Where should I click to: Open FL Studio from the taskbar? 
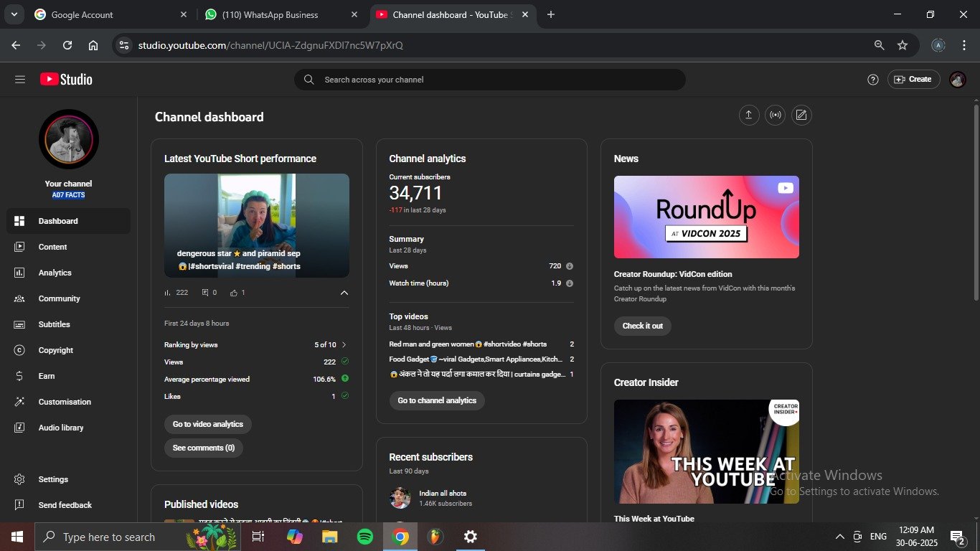point(435,537)
